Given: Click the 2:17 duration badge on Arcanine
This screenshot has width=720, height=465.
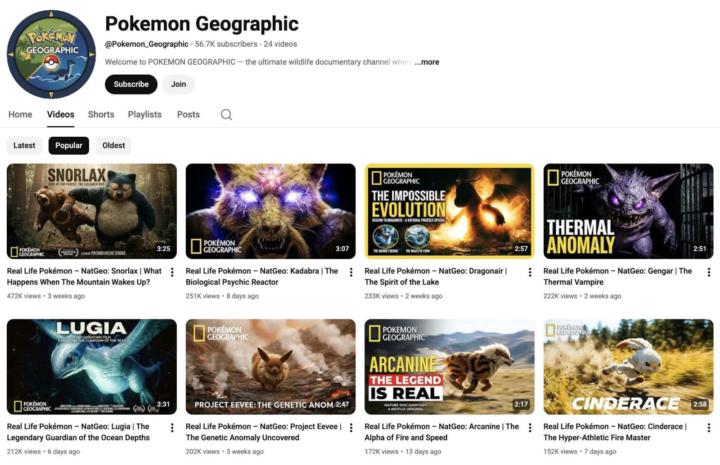Looking at the screenshot, I should [521, 404].
